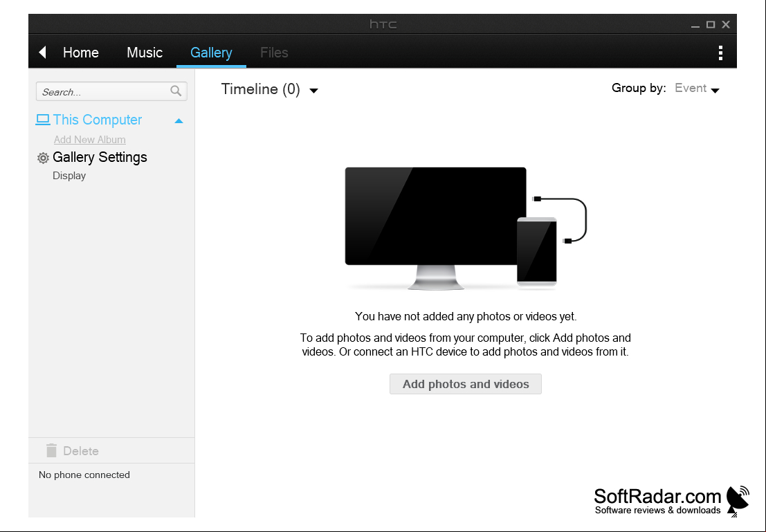Click the This Computer laptop icon
The width and height of the screenshot is (766, 532).
tap(43, 120)
